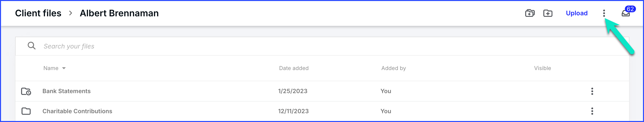Go back to Client files breadcrumb
This screenshot has height=122, width=644.
click(x=38, y=13)
